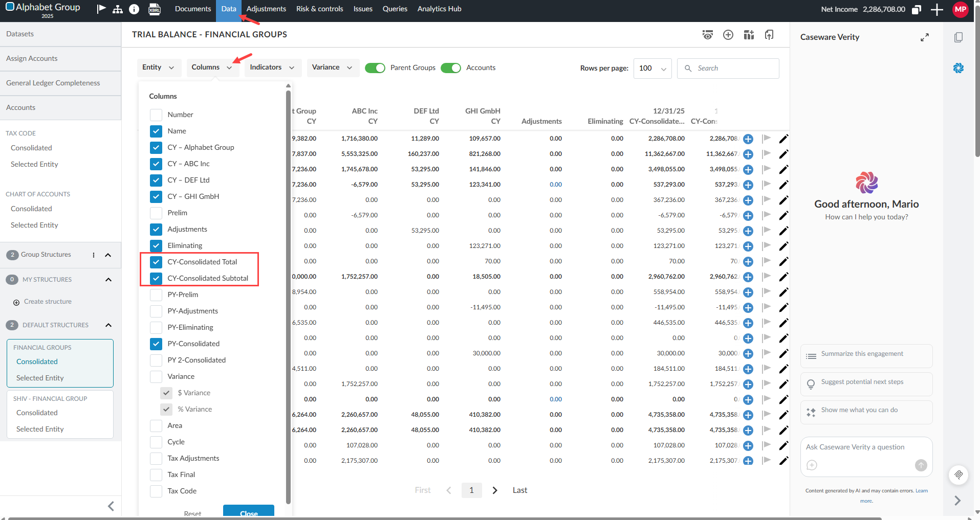Select Assign Accounts in sidebar

pos(60,59)
